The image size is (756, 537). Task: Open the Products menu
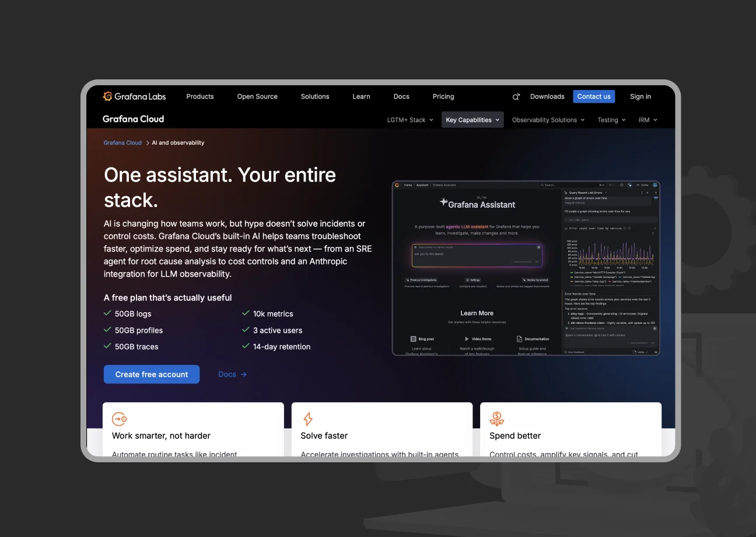200,96
